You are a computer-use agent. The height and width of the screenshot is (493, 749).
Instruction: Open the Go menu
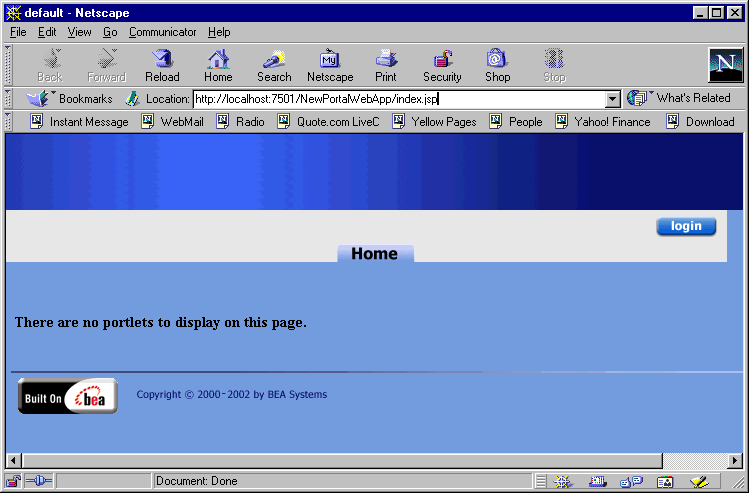tap(110, 32)
